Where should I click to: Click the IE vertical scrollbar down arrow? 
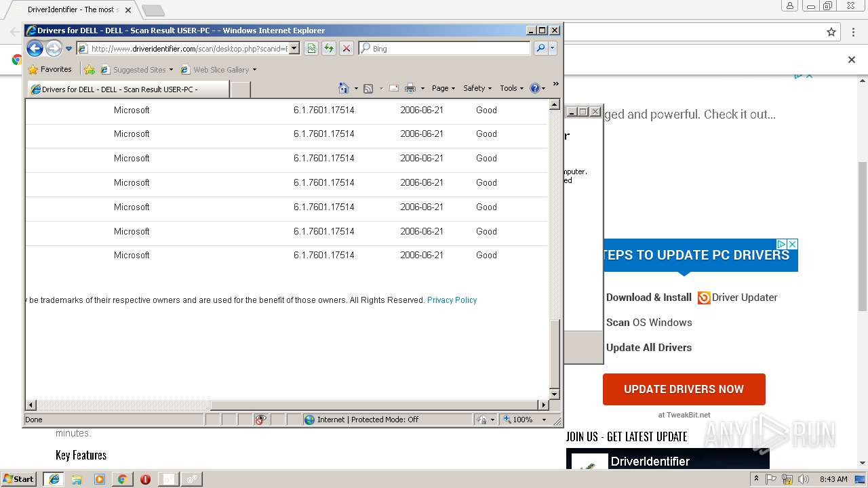click(554, 394)
